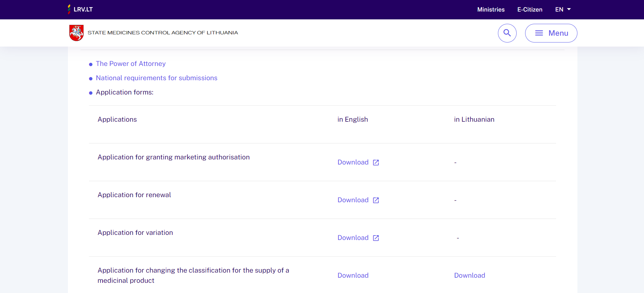
Task: Click the language dropdown caret arrow
Action: click(569, 10)
